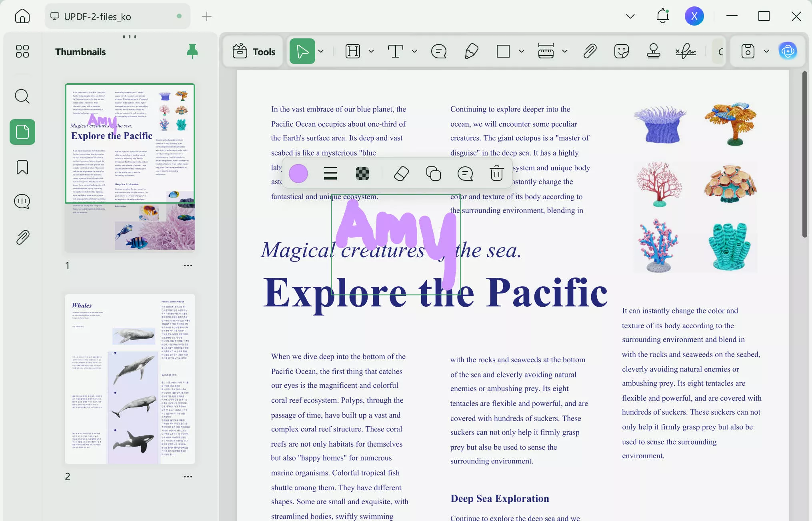Select the pencil drawing tool
This screenshot has height=521, width=812.
point(472,51)
